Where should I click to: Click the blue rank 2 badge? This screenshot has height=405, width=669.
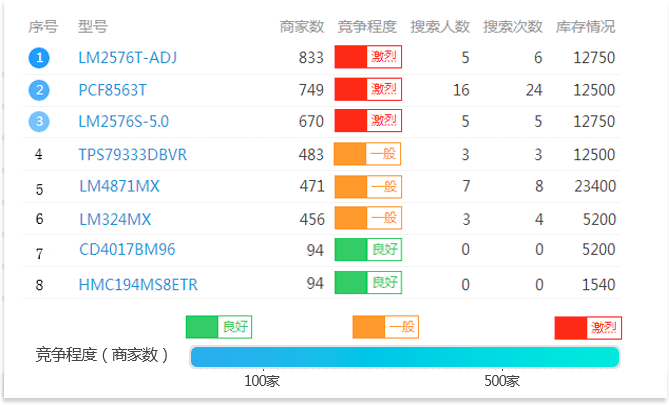click(39, 90)
